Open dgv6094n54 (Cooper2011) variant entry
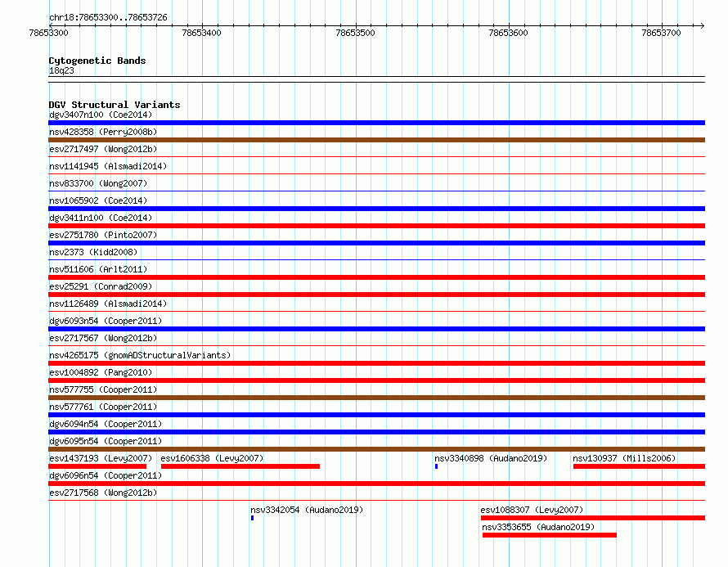The image size is (728, 567). 106,424
